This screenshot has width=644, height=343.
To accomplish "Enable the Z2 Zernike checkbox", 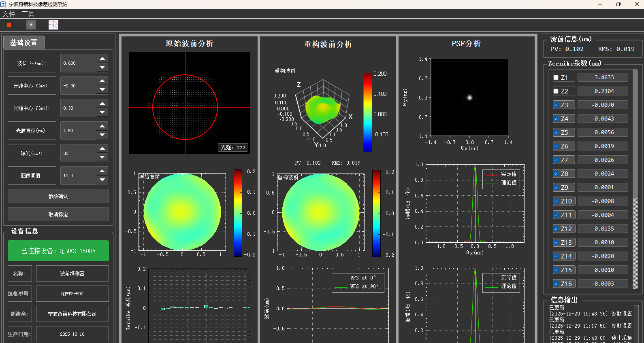I will tap(556, 91).
